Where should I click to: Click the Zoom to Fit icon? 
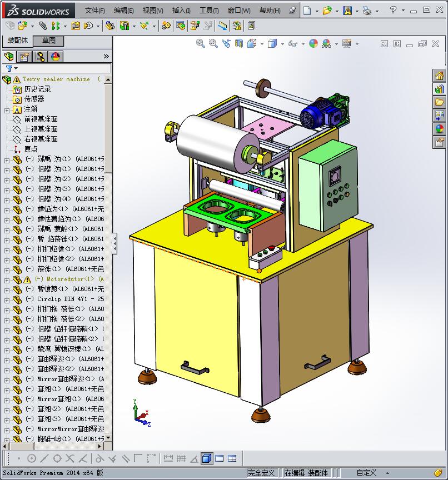(x=201, y=43)
